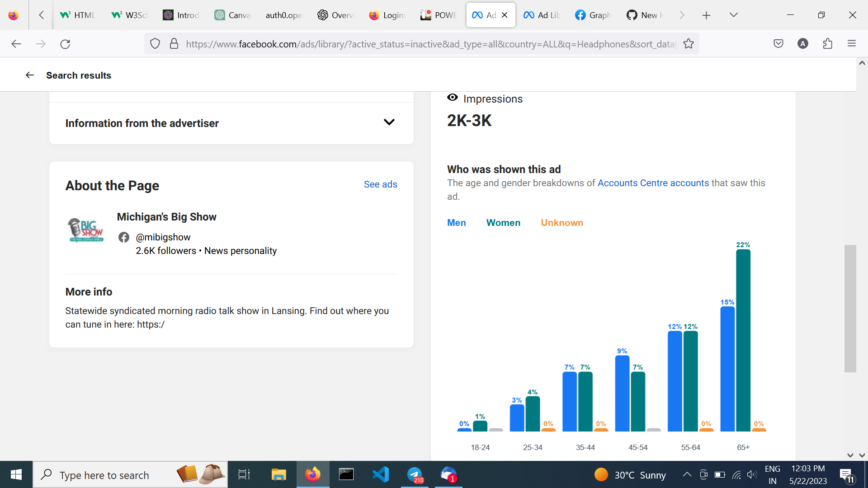The width and height of the screenshot is (868, 488).
Task: Open the browser extensions puzzle icon
Action: 828,43
